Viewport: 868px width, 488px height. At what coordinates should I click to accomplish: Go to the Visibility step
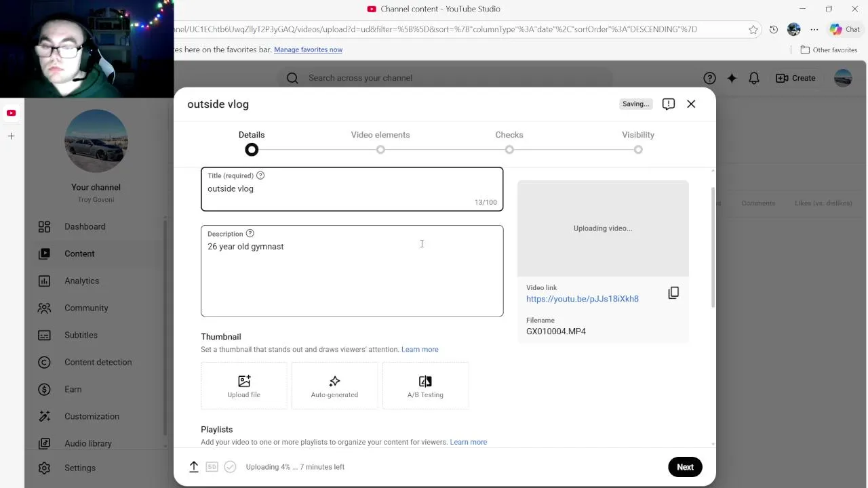[x=638, y=142]
